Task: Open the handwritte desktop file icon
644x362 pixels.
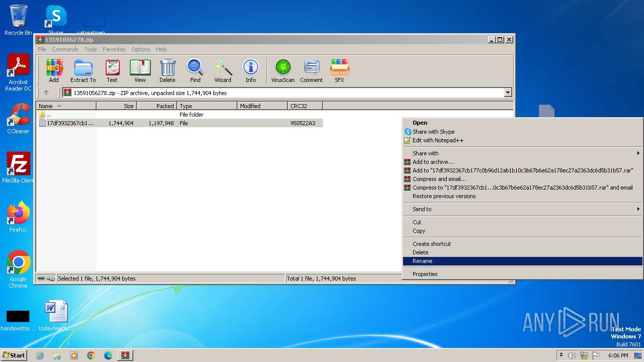Action: coord(18,320)
